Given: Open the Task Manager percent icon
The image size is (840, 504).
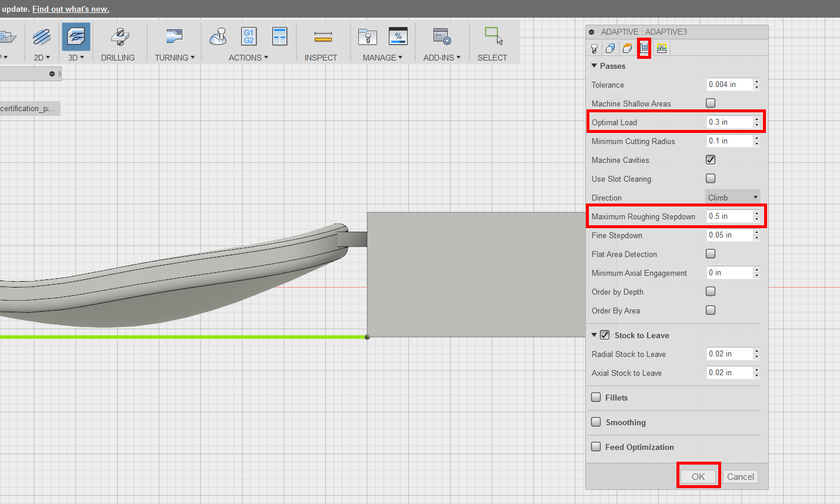Looking at the screenshot, I should click(x=398, y=36).
